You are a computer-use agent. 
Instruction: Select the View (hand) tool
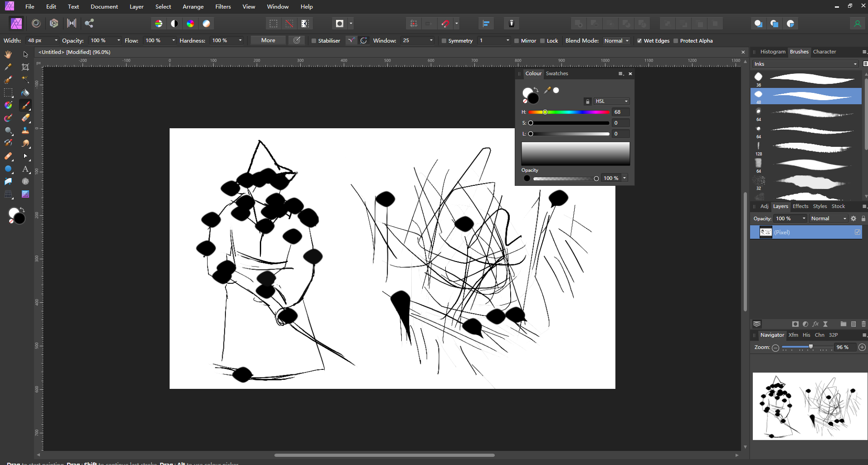[8, 54]
